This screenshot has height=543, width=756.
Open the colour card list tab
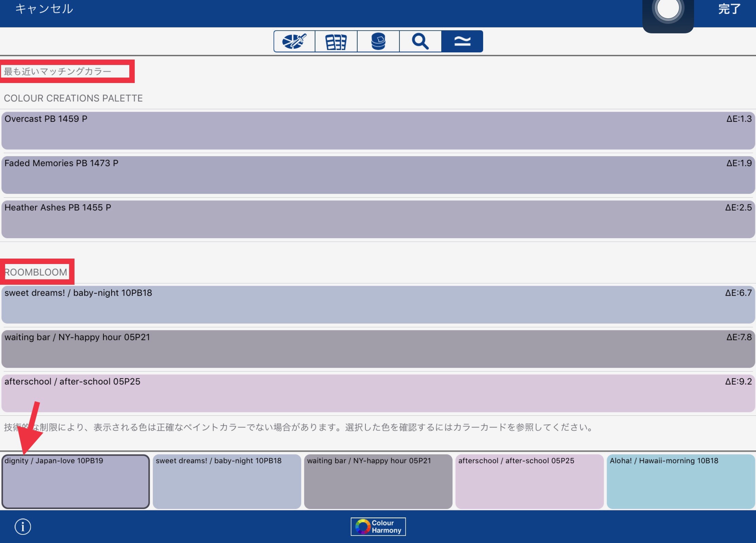tap(336, 41)
